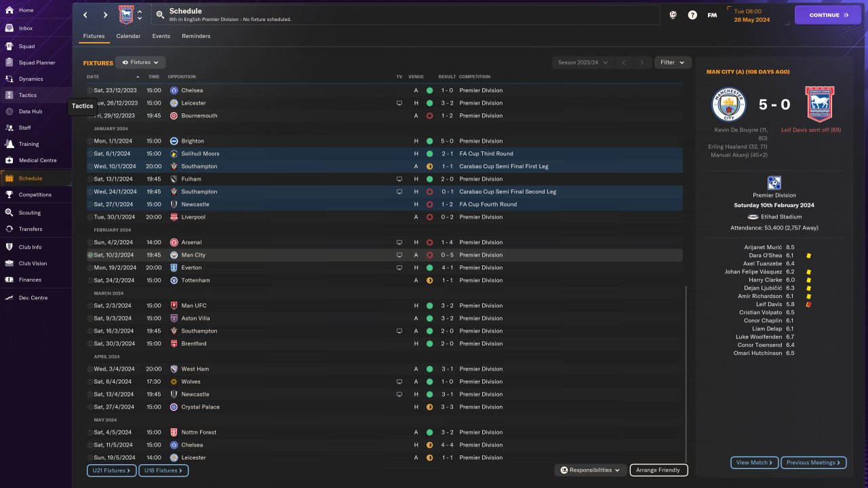Image resolution: width=868 pixels, height=488 pixels.
Task: Open the Responsibilities dropdown
Action: tap(590, 470)
